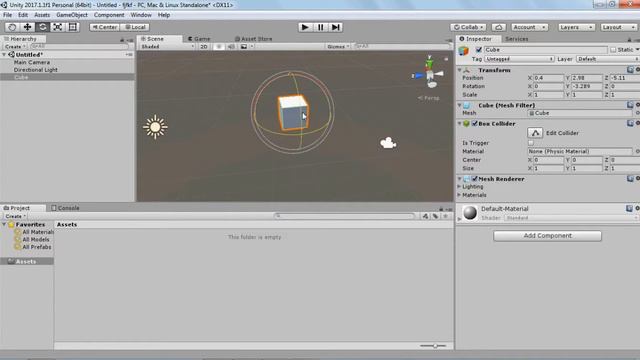Open Box Collider component help icon
The image size is (640, 360).
[x=630, y=123]
